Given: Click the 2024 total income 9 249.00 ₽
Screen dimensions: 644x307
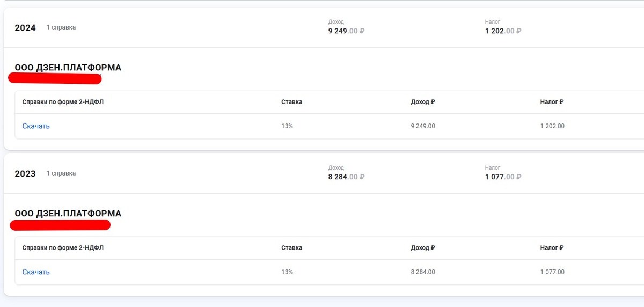Looking at the screenshot, I should pyautogui.click(x=346, y=31).
